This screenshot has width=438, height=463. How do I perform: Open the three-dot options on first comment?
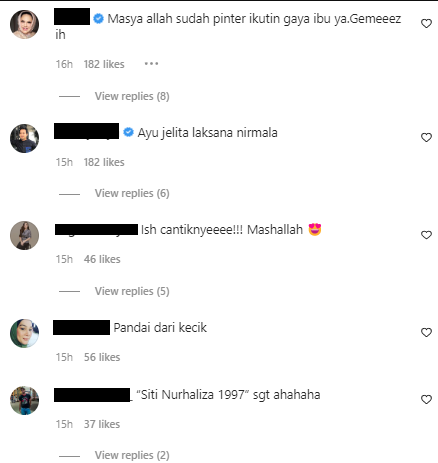pos(151,64)
